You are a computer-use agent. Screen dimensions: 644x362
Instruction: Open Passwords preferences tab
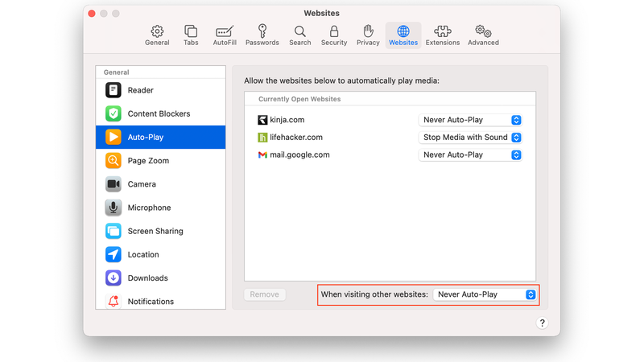tap(262, 35)
